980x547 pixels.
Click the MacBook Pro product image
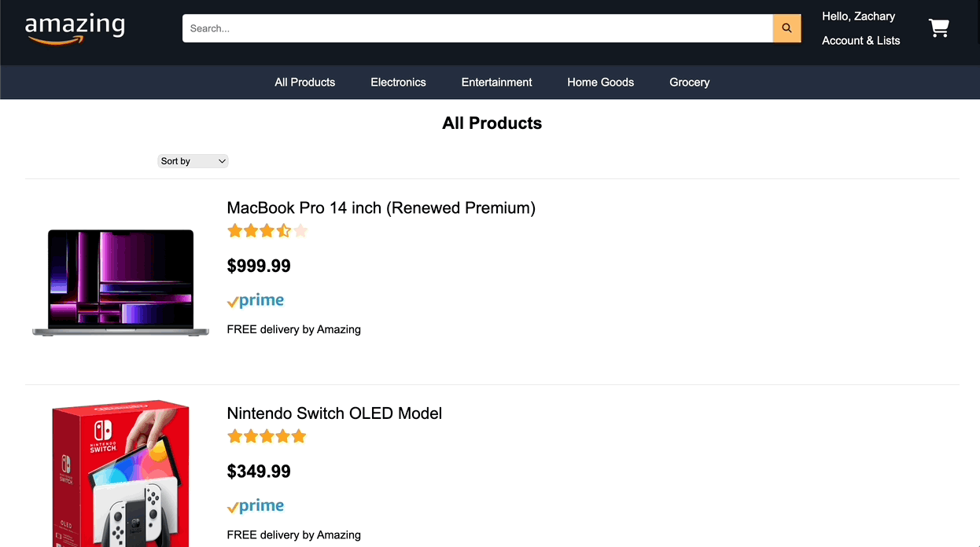point(120,282)
